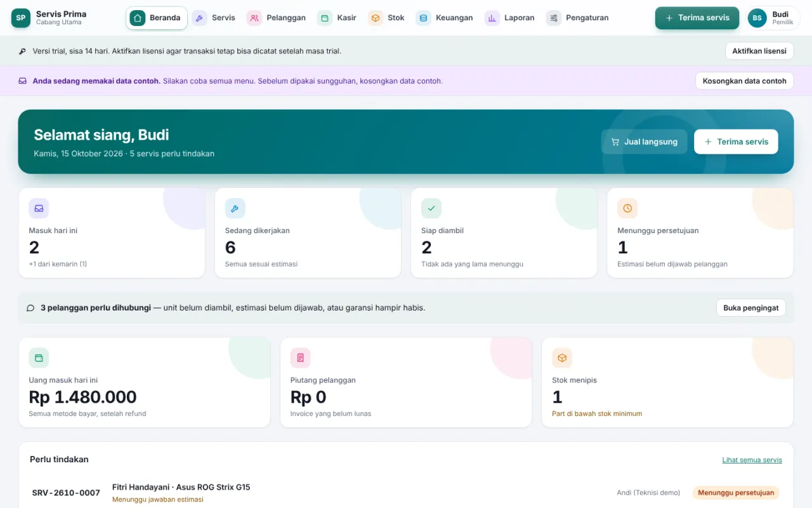Click the Andi (Teknisi demo) label
Viewport: 812px width, 508px height.
click(x=648, y=493)
